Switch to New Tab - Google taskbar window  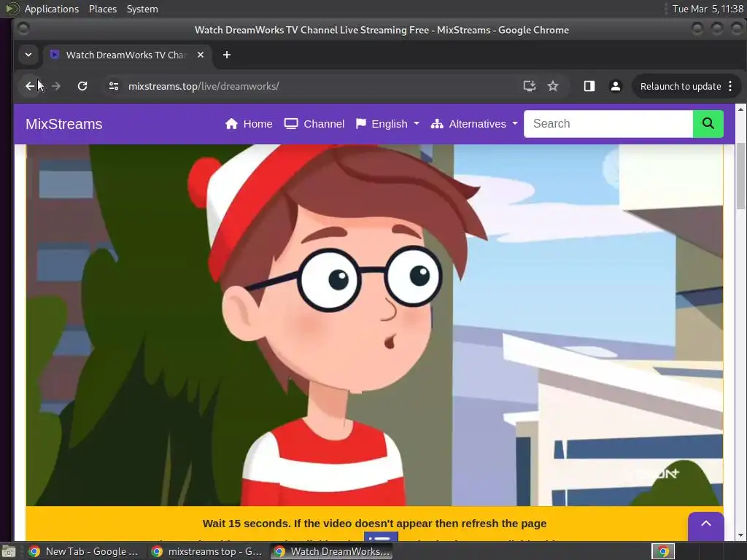coord(83,551)
